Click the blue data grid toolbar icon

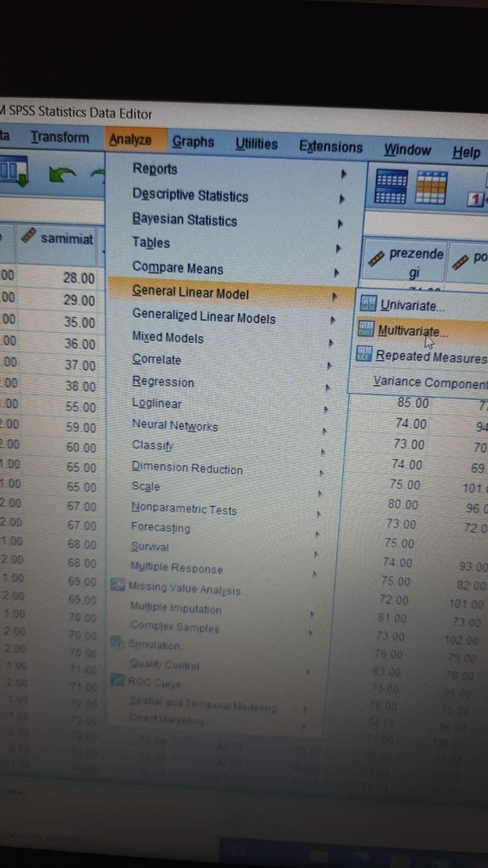(x=391, y=187)
